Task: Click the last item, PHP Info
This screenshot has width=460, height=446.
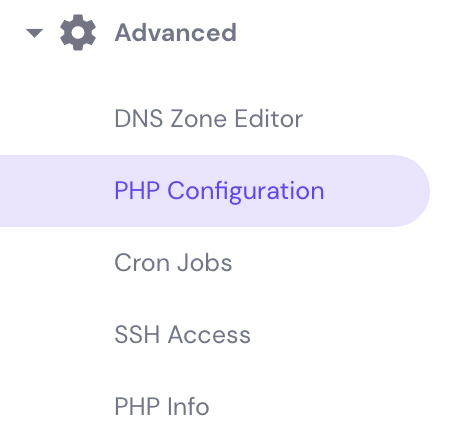Action: (162, 407)
